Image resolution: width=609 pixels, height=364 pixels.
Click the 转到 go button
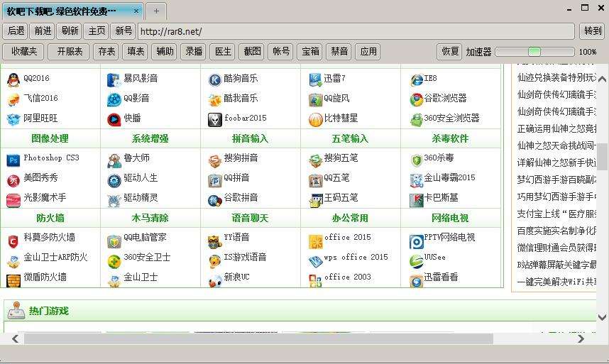coord(592,31)
